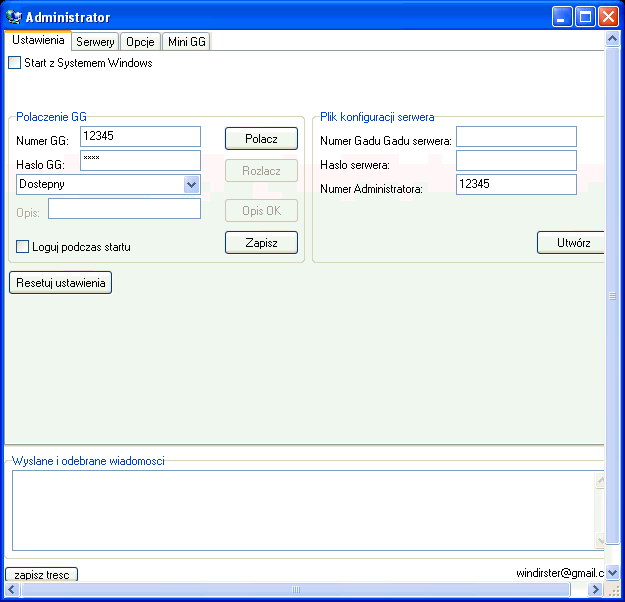This screenshot has height=602, width=625.
Task: Open the Opcje tab
Action: [x=140, y=42]
